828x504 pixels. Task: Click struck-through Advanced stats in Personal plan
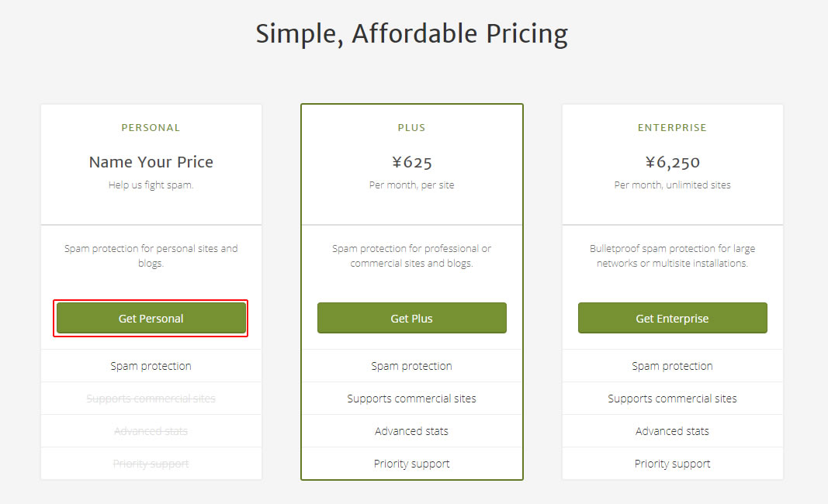[x=151, y=431]
